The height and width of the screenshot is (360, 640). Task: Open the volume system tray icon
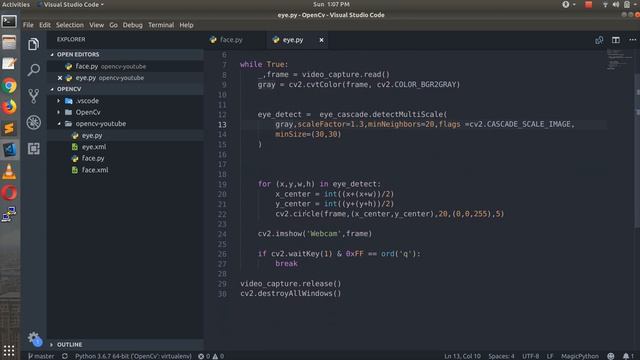616,4
